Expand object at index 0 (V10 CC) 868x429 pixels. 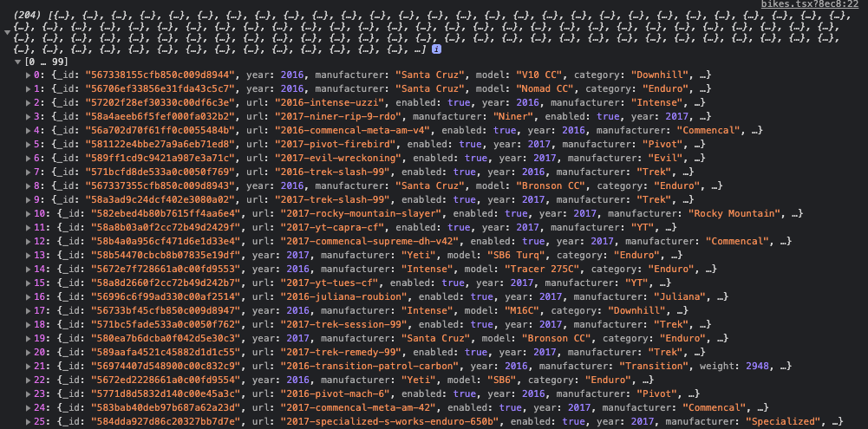(29, 75)
